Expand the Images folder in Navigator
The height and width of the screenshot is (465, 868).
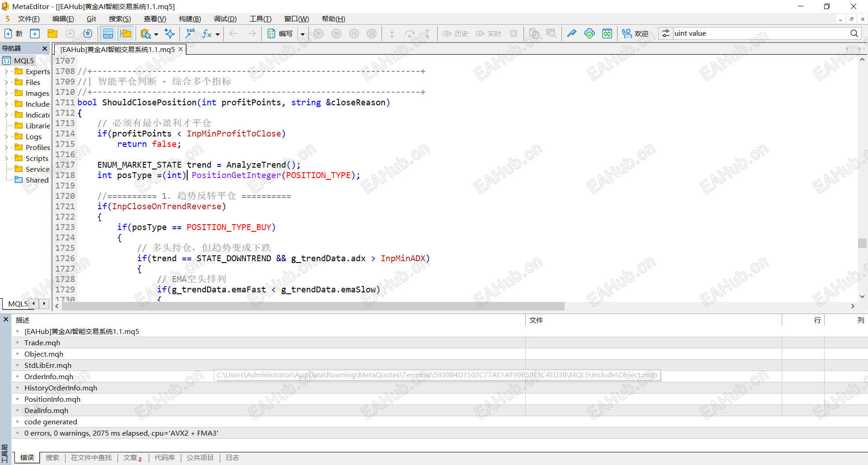(x=6, y=93)
